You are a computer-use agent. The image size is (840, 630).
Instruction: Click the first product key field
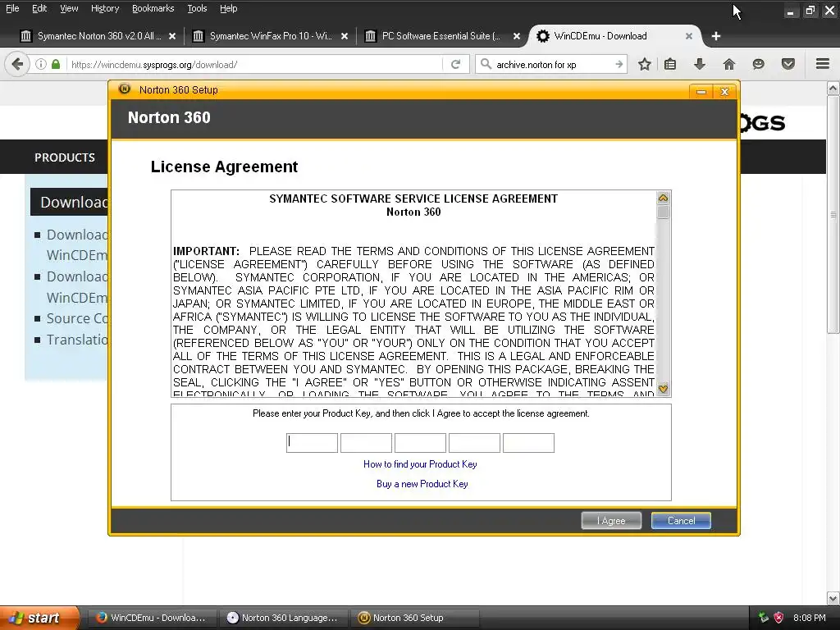312,443
